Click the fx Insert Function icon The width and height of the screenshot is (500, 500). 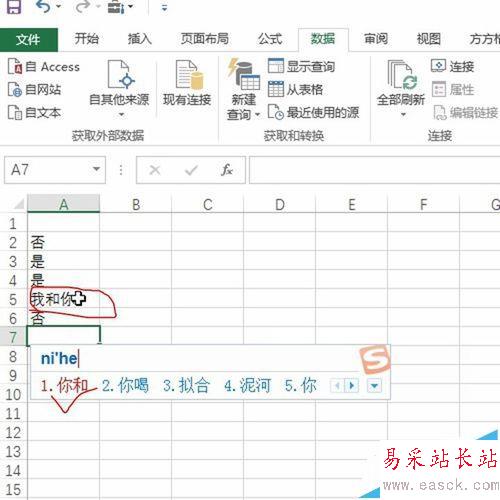(x=227, y=170)
